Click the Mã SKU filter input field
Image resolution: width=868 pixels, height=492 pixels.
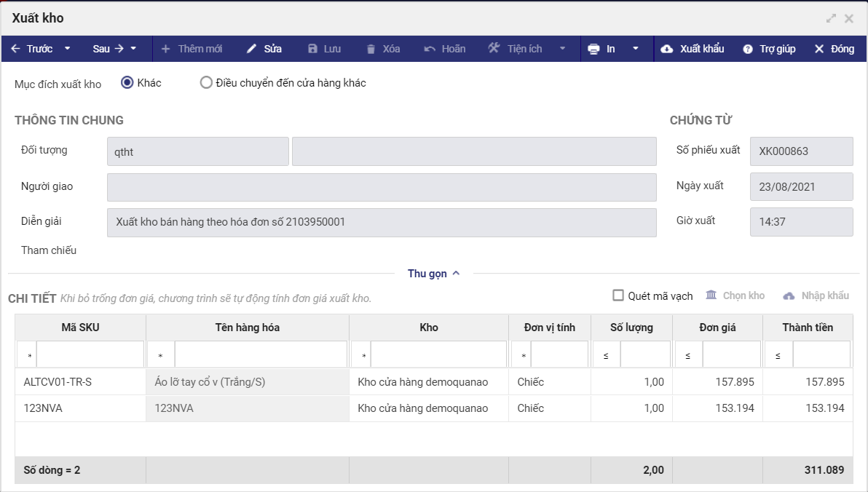coord(90,354)
